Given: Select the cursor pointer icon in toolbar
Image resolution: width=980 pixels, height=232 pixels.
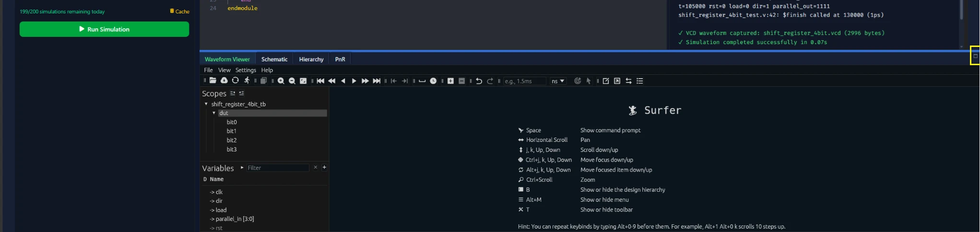Looking at the screenshot, I should tap(589, 81).
